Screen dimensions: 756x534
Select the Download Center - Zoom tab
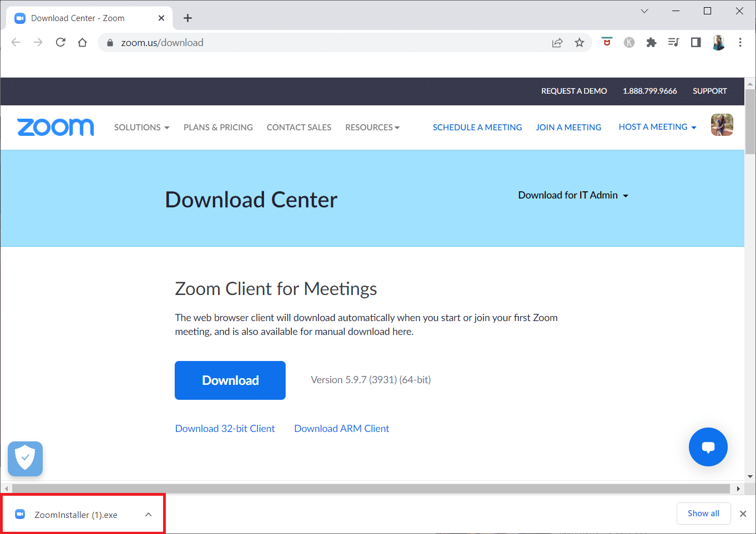[89, 18]
